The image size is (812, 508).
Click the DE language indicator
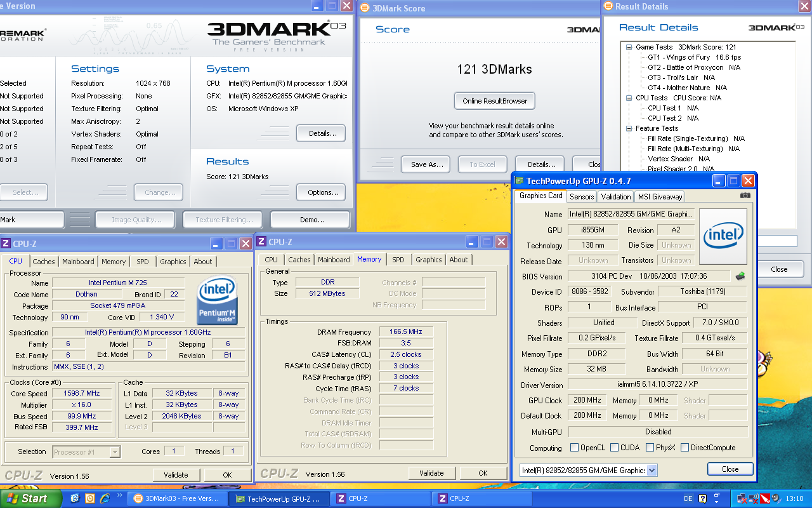688,499
